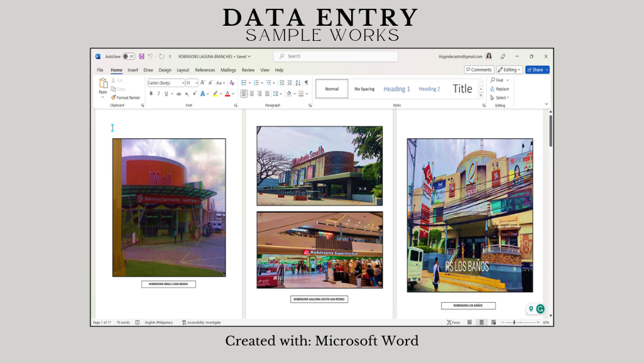
Task: Apply yellow text highlight color
Action: coord(216,94)
